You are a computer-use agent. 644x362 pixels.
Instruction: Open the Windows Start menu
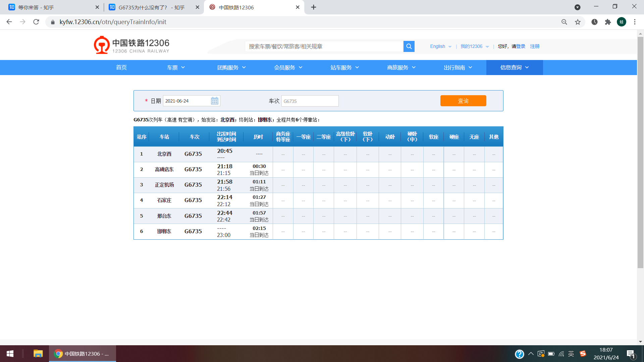[10, 354]
